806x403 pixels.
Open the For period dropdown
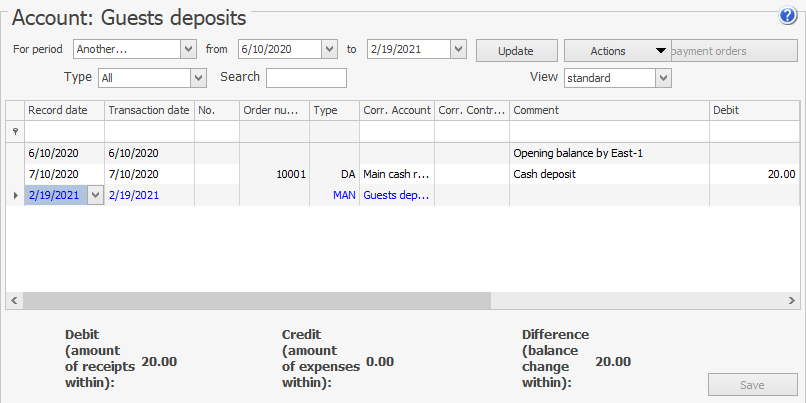pos(188,49)
